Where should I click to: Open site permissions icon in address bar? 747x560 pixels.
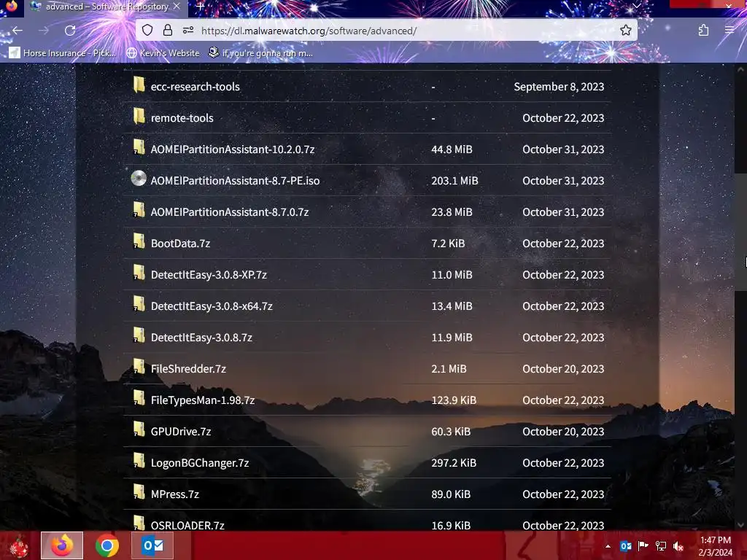tap(188, 31)
